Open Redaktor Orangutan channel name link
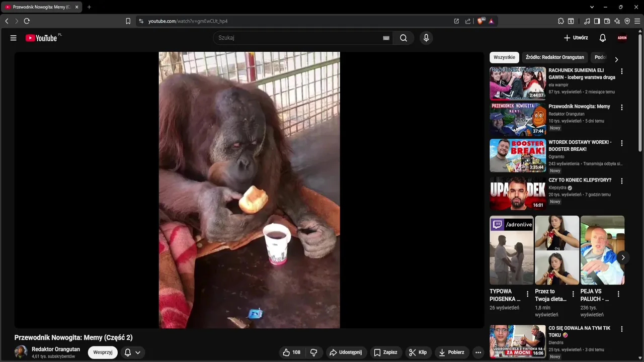The width and height of the screenshot is (644, 362). (56, 349)
